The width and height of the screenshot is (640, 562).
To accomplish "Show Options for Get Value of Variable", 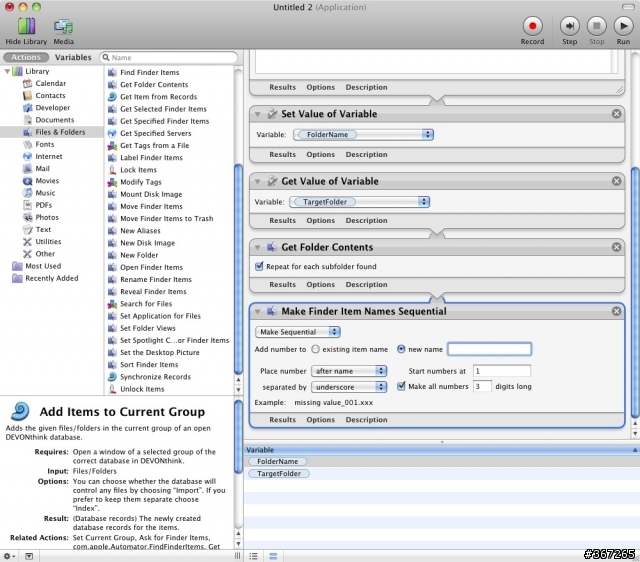I will pyautogui.click(x=320, y=220).
